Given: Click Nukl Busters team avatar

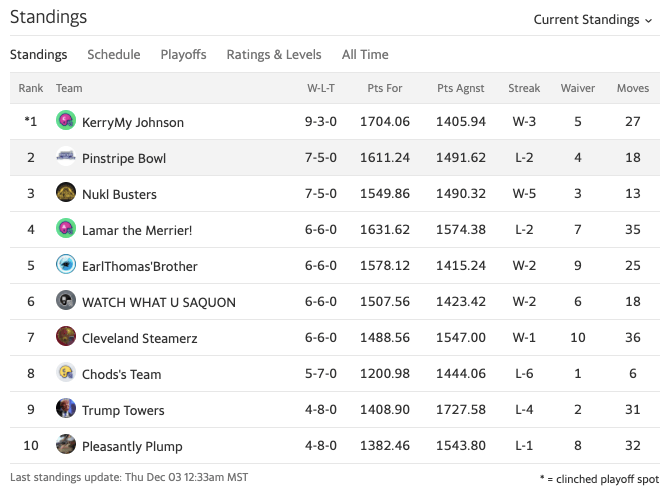Looking at the screenshot, I should 66,193.
